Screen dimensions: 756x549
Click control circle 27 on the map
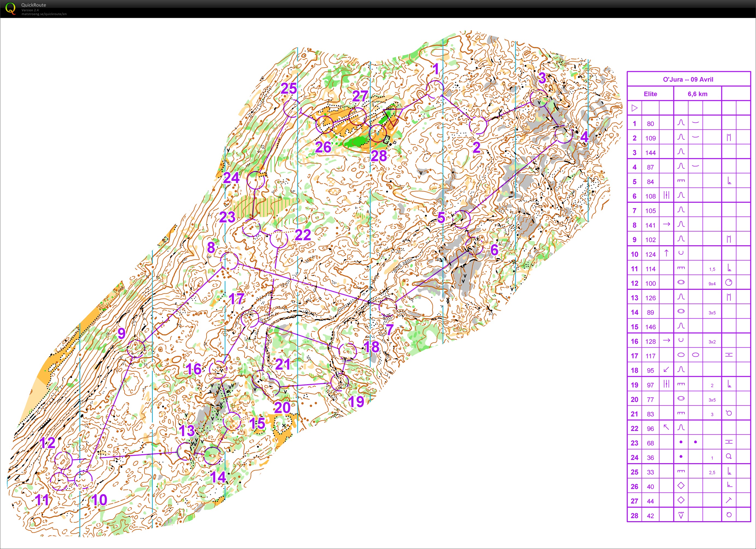pyautogui.click(x=357, y=116)
